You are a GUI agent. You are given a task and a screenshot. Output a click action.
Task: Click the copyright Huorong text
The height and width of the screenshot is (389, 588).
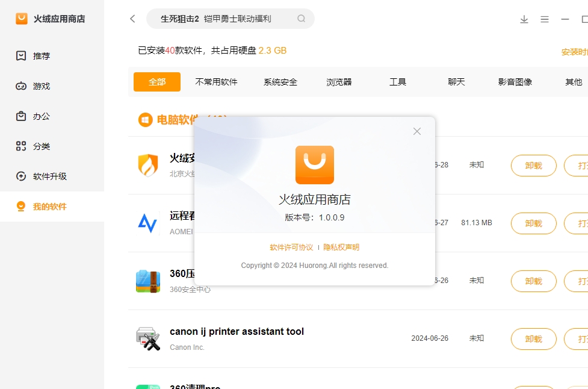pyautogui.click(x=315, y=266)
